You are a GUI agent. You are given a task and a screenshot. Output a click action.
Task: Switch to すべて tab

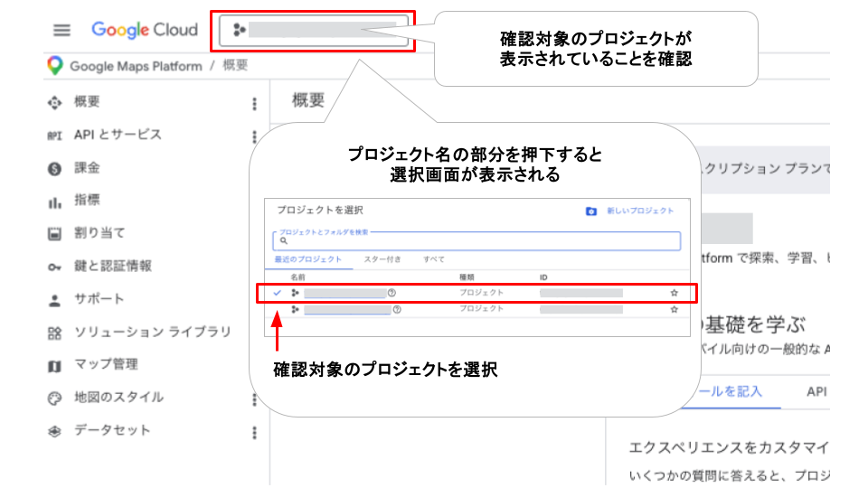tap(434, 259)
